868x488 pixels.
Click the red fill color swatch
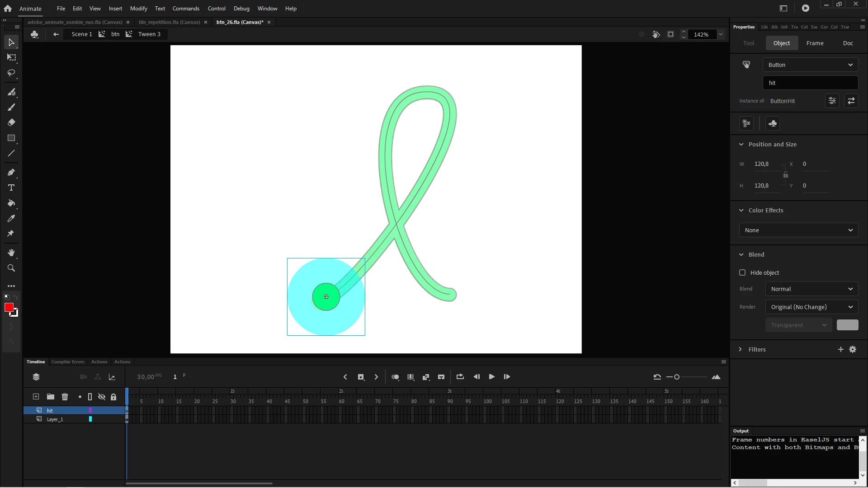coord(9,308)
